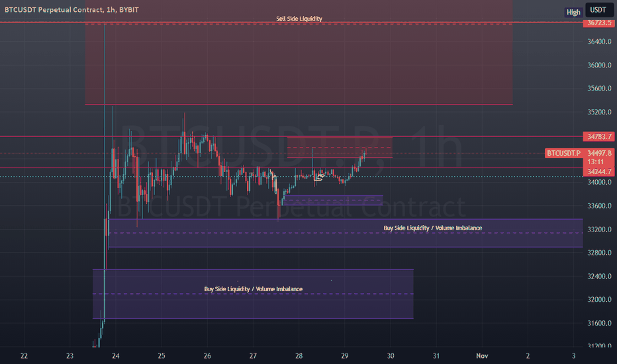Click the 13:11 countdown timer label
This screenshot has width=617, height=364.
(596, 161)
